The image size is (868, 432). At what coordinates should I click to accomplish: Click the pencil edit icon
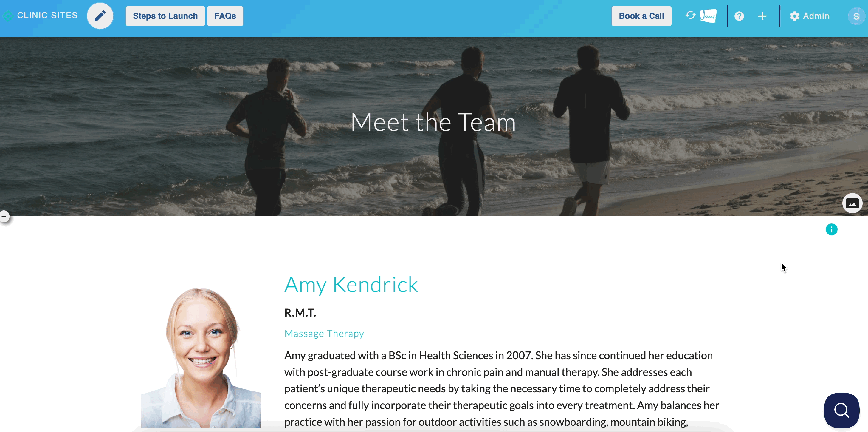tap(100, 16)
